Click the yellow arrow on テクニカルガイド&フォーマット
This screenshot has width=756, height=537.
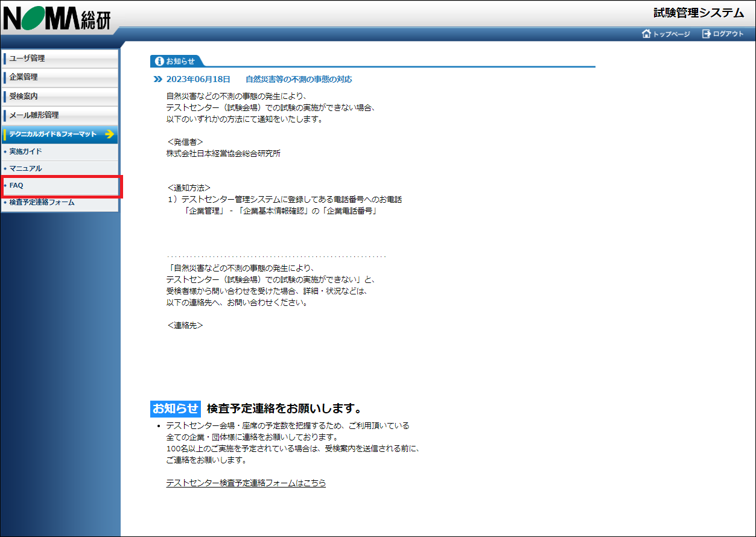(x=109, y=135)
